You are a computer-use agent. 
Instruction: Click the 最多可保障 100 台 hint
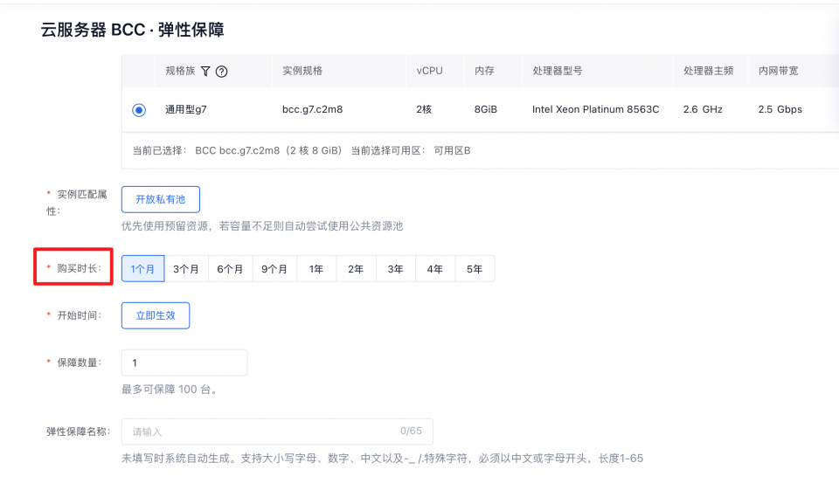click(170, 390)
